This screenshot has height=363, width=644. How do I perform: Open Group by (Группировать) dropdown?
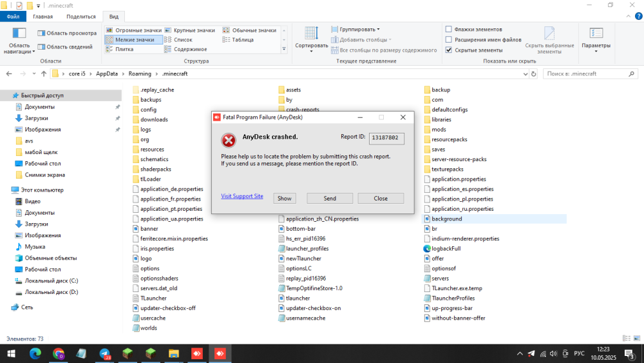click(355, 29)
